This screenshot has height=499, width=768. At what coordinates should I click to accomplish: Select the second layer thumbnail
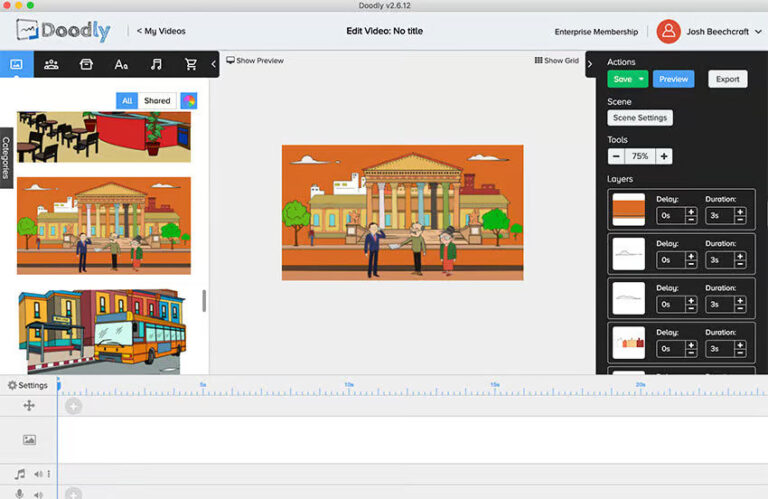(628, 254)
